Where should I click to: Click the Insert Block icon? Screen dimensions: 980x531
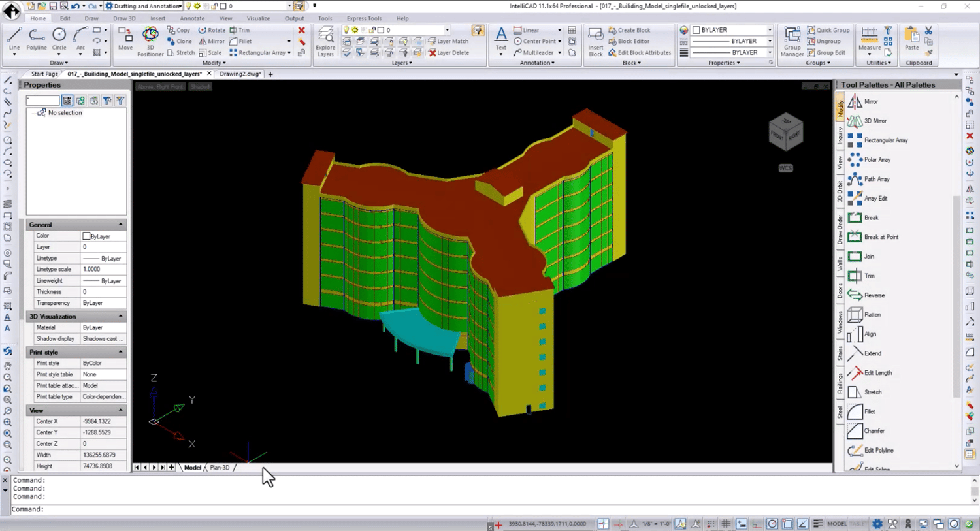595,40
